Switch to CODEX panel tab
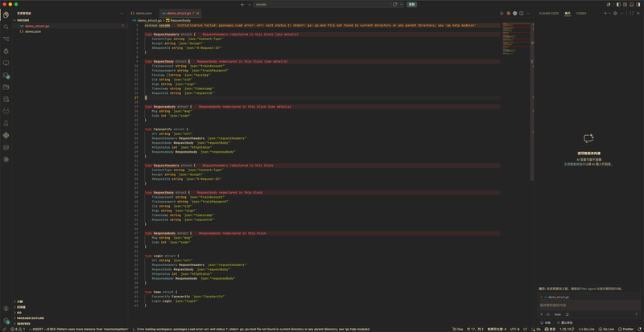Screen dimensions: 644x332 tap(581, 13)
